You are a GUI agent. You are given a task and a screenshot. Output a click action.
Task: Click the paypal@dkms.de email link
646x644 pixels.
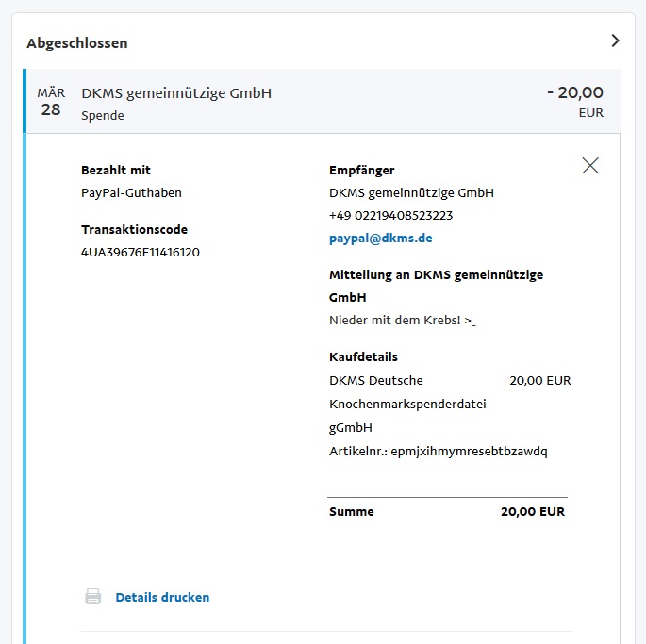[x=381, y=239]
